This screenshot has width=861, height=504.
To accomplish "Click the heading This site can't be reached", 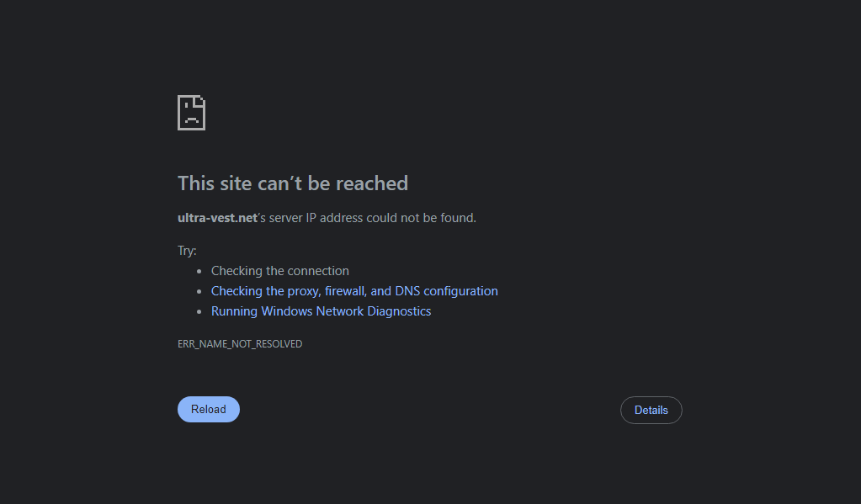I will click(293, 183).
